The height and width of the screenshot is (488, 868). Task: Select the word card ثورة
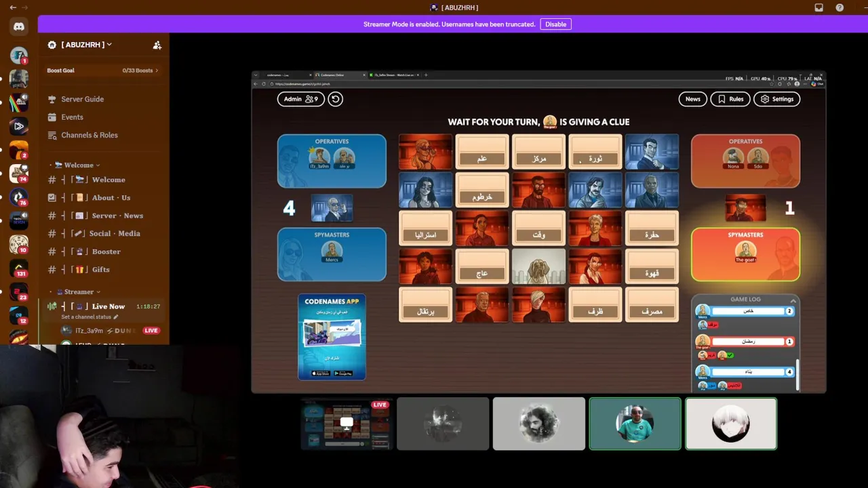(595, 152)
